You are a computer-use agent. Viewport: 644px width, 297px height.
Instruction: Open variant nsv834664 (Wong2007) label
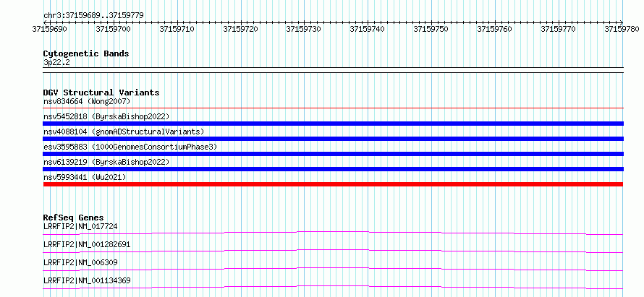coord(87,101)
